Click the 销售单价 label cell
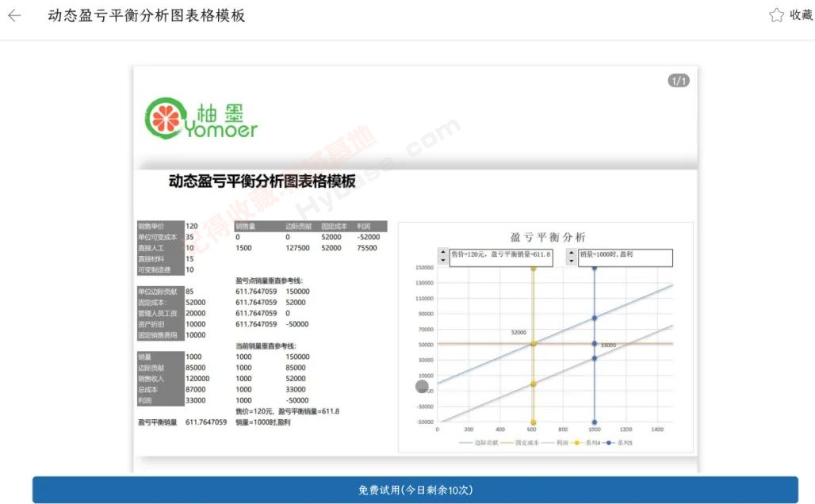The height and width of the screenshot is (504, 815). pyautogui.click(x=161, y=226)
